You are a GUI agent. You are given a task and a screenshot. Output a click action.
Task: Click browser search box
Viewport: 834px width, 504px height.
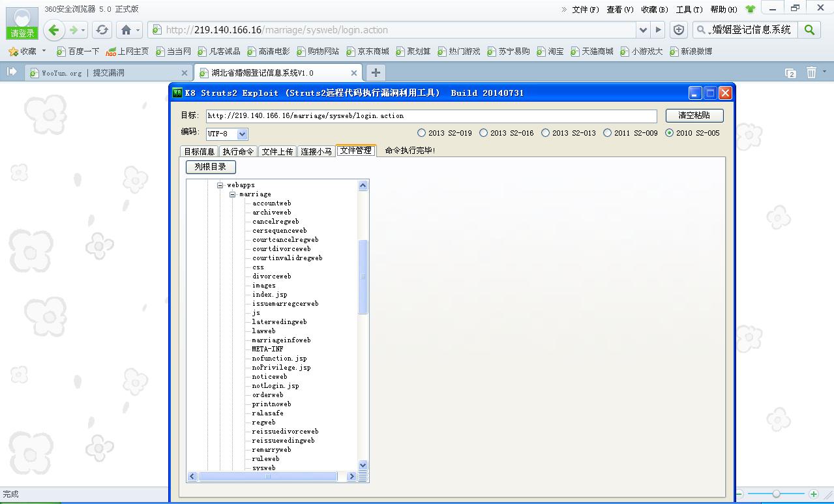click(x=745, y=30)
